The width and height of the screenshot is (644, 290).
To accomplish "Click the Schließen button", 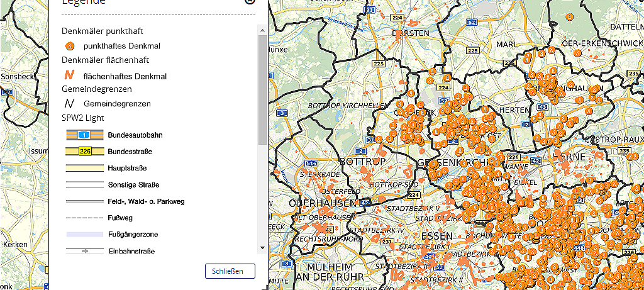I will (230, 271).
